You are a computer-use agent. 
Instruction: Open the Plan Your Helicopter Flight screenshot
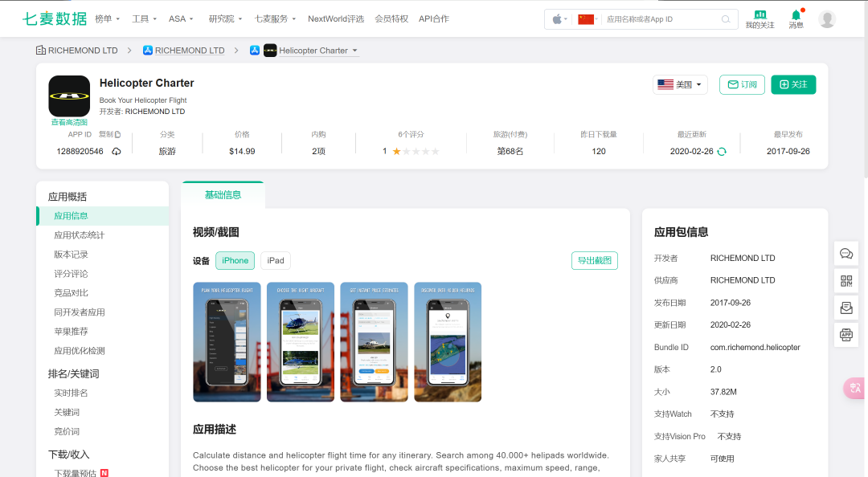tap(227, 342)
